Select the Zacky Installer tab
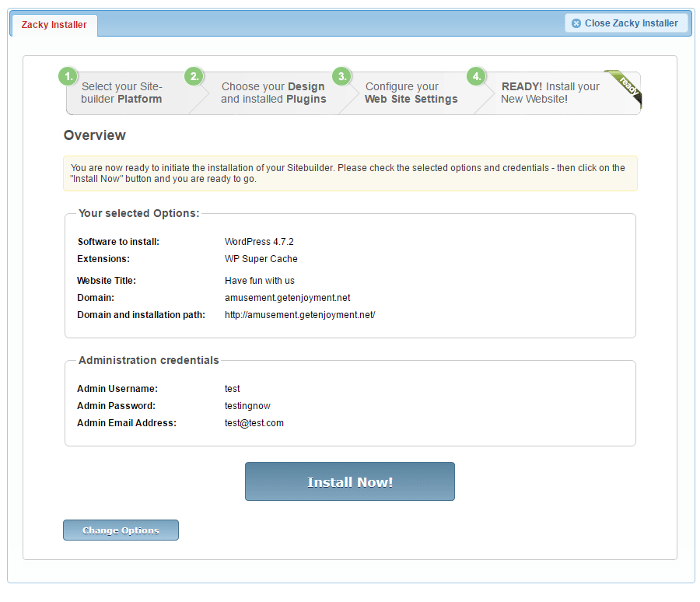Screen dimensions: 700x602 [x=54, y=25]
